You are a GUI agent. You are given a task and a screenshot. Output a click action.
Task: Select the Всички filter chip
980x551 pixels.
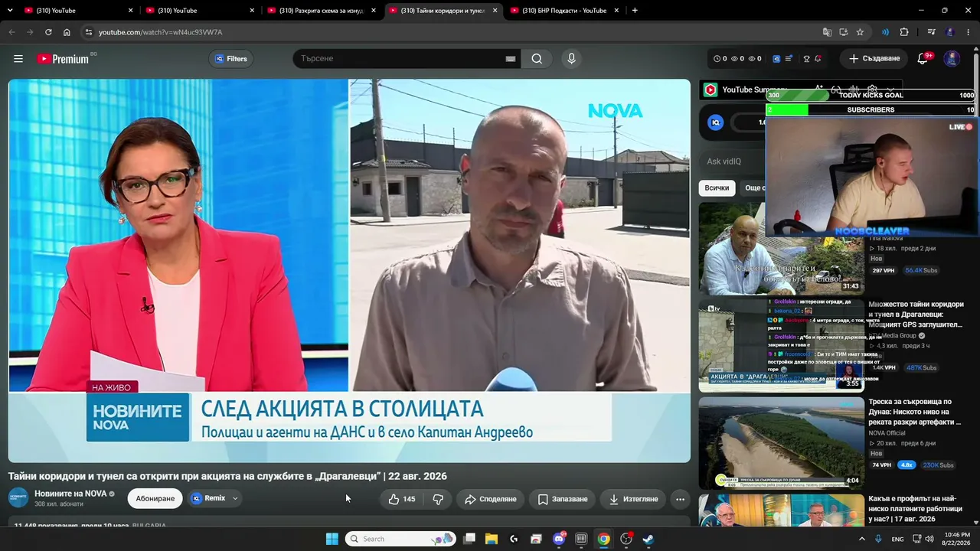tap(717, 188)
